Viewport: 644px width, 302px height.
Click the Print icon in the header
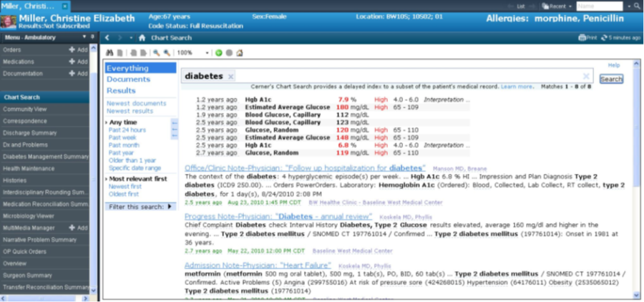point(587,37)
